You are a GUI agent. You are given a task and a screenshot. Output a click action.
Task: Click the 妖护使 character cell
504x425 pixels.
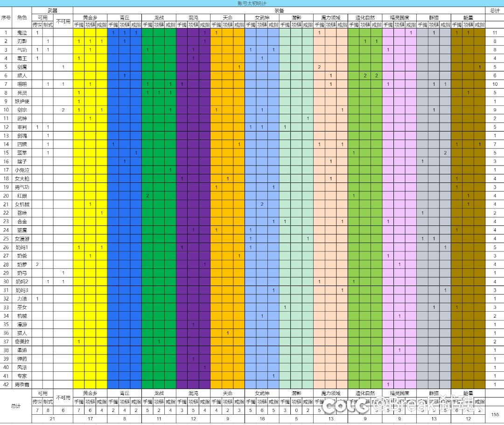pyautogui.click(x=22, y=101)
